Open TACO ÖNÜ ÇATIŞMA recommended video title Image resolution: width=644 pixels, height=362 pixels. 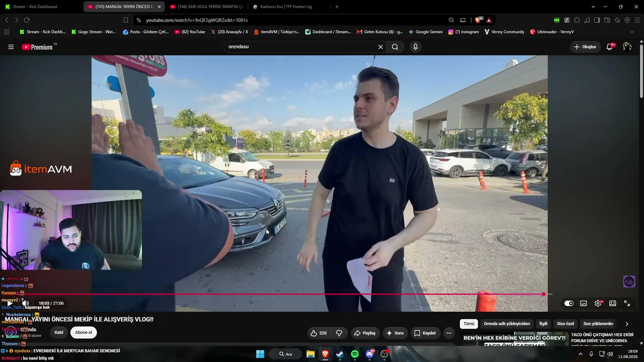coord(602,339)
